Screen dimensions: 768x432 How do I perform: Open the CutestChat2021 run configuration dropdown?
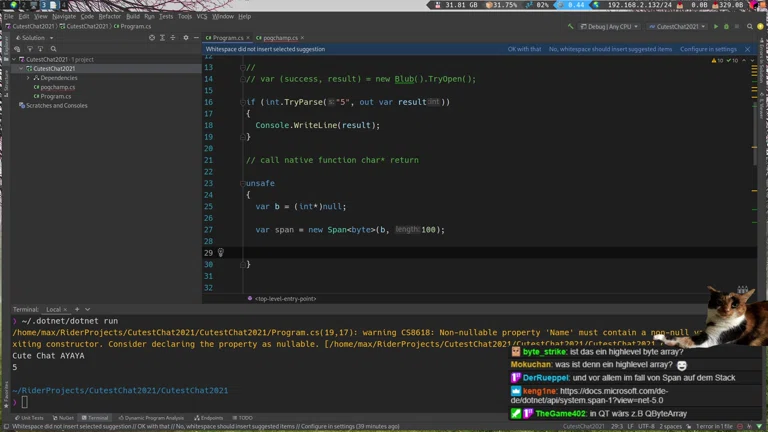(677, 26)
